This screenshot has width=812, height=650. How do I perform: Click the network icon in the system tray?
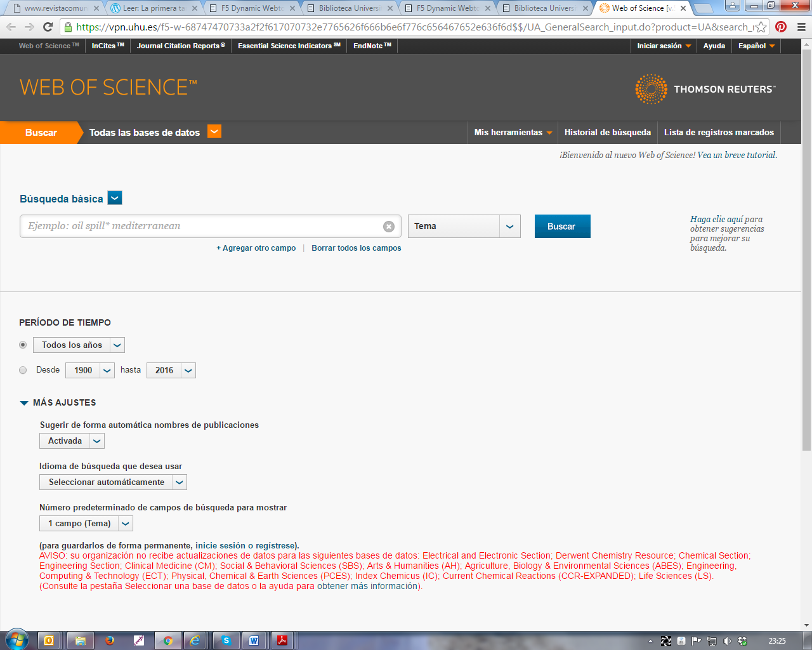[712, 641]
